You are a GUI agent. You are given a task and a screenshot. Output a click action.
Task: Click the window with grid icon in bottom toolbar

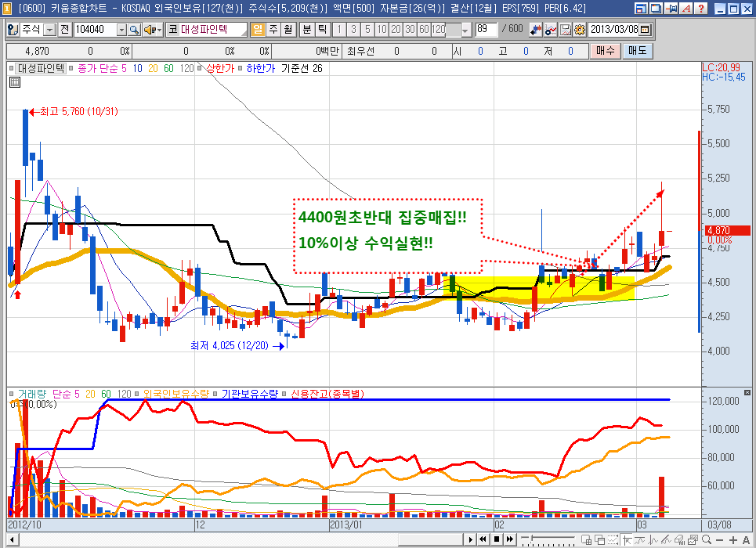(586, 540)
